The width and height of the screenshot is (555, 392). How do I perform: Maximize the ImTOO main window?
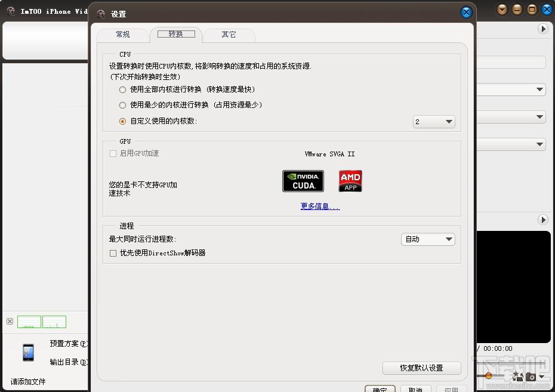(532, 10)
